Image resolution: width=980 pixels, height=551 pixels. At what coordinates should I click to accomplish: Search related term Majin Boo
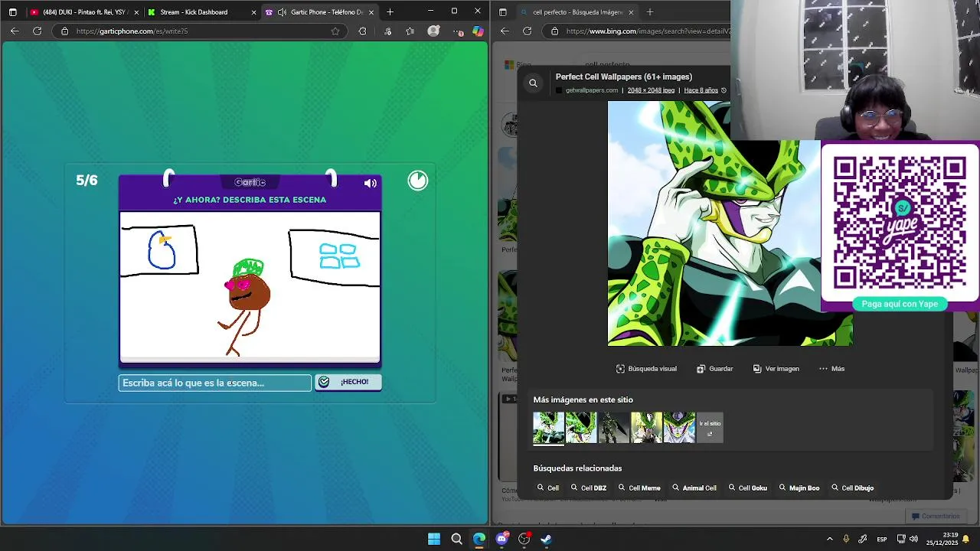click(799, 488)
